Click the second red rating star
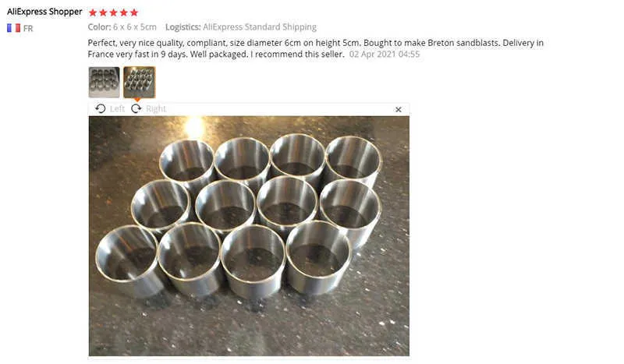 (x=103, y=12)
